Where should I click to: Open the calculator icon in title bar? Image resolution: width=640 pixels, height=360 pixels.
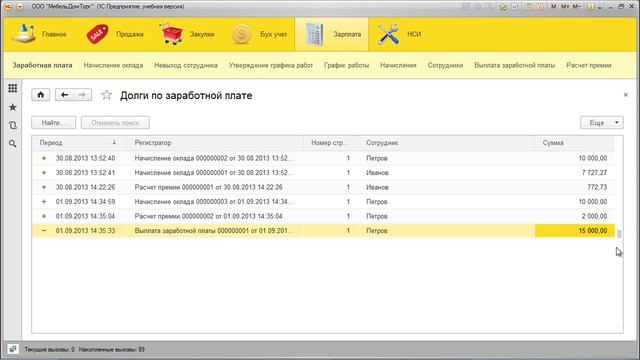(x=528, y=7)
